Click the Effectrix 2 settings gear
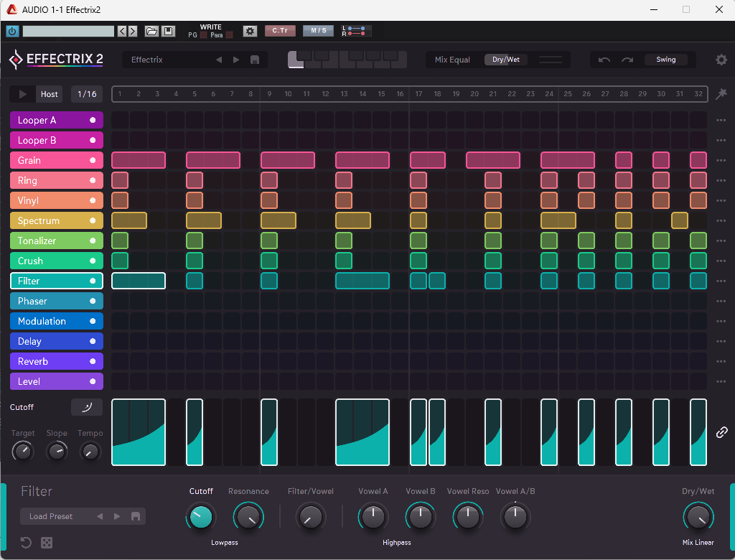Screen dimensions: 735x560 tap(721, 60)
